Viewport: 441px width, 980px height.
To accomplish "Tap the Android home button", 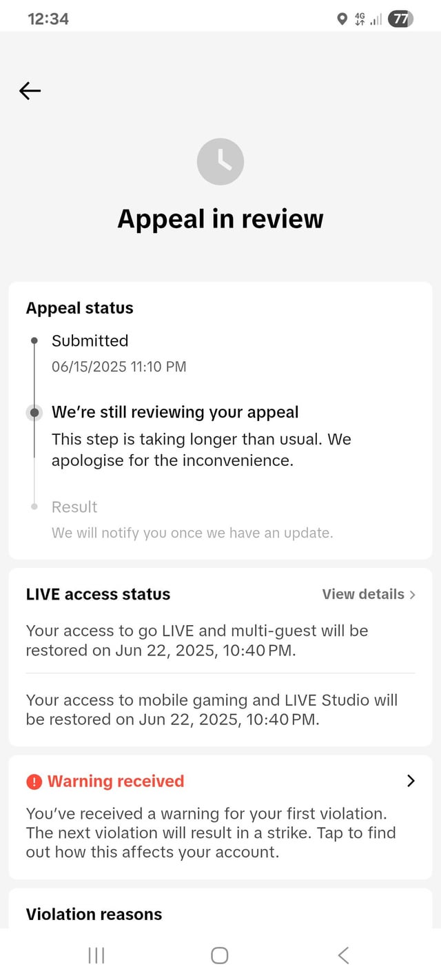I will [220, 955].
